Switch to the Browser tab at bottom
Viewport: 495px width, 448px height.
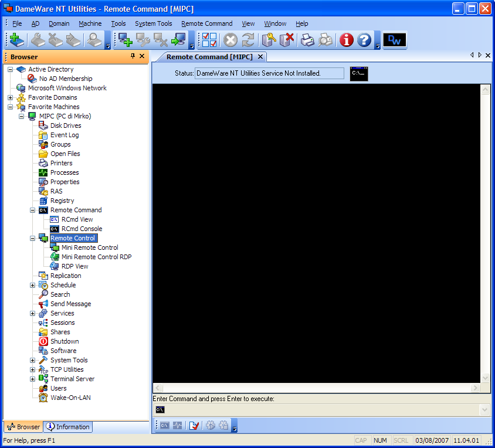[23, 427]
